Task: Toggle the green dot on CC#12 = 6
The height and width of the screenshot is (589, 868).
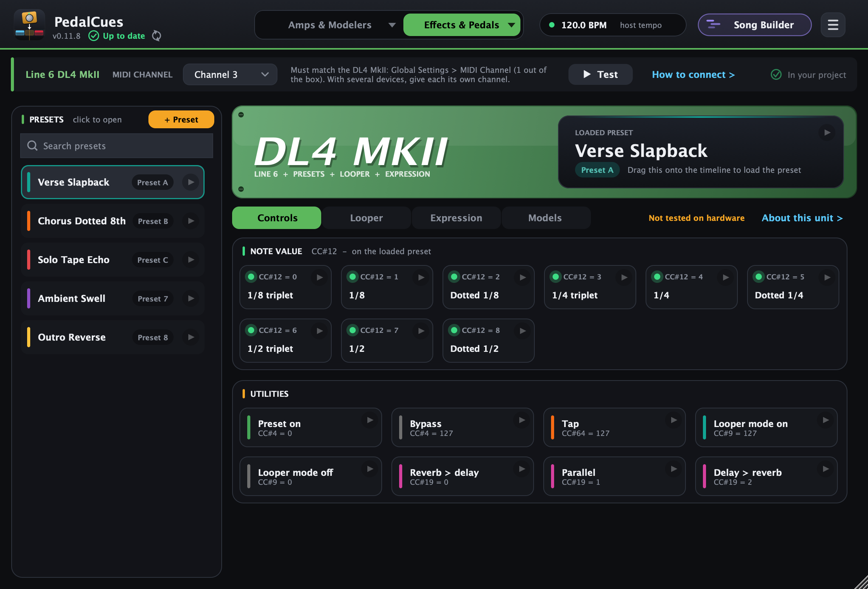Action: [251, 330]
